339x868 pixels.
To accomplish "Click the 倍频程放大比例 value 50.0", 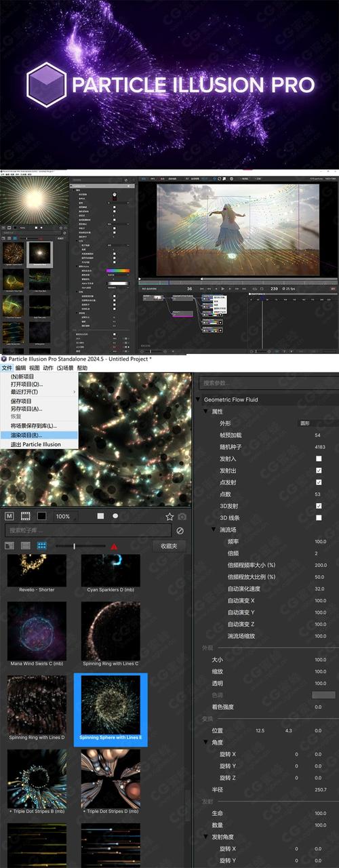I will (320, 576).
